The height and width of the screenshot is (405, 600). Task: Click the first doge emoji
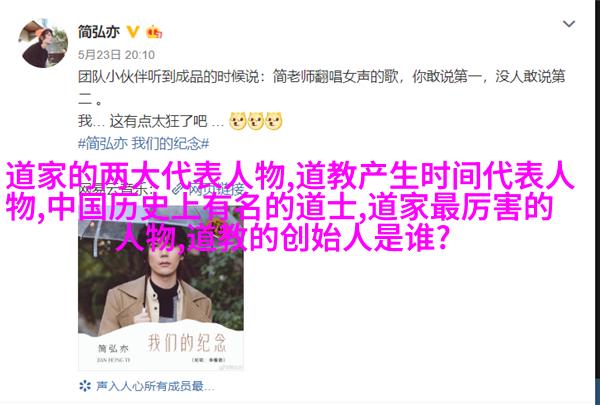click(x=238, y=121)
